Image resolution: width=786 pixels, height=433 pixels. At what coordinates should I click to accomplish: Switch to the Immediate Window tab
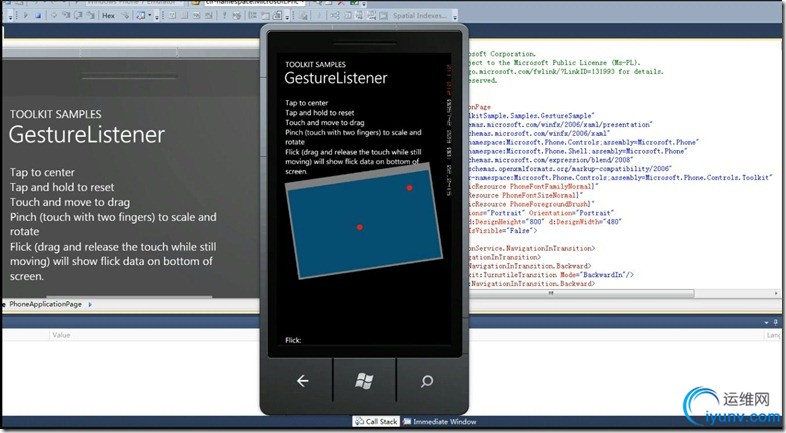[440, 421]
